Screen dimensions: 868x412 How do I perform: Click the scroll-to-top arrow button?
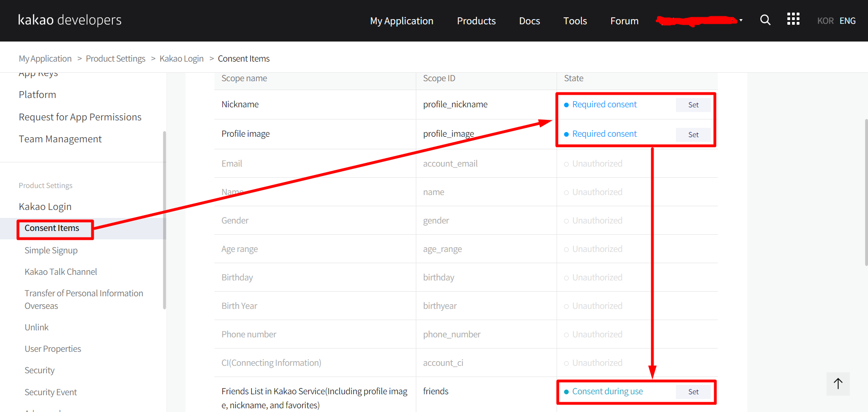tap(838, 384)
